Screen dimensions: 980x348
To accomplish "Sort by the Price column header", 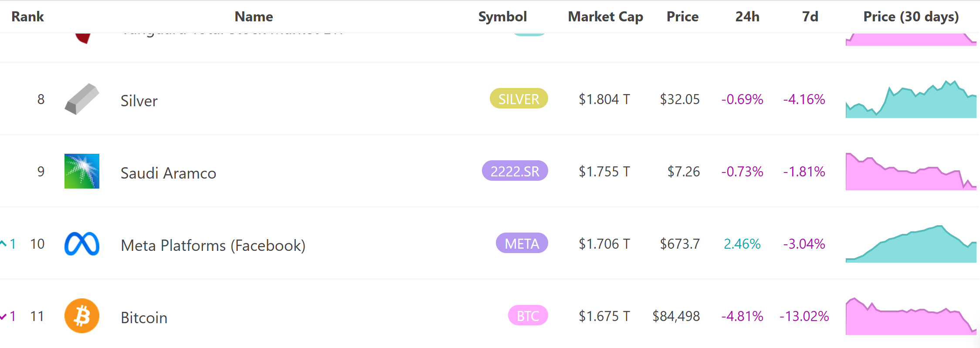I will point(682,17).
